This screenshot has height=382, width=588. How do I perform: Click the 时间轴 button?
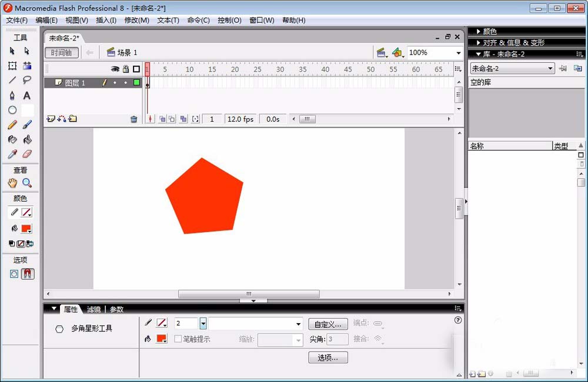tap(62, 52)
